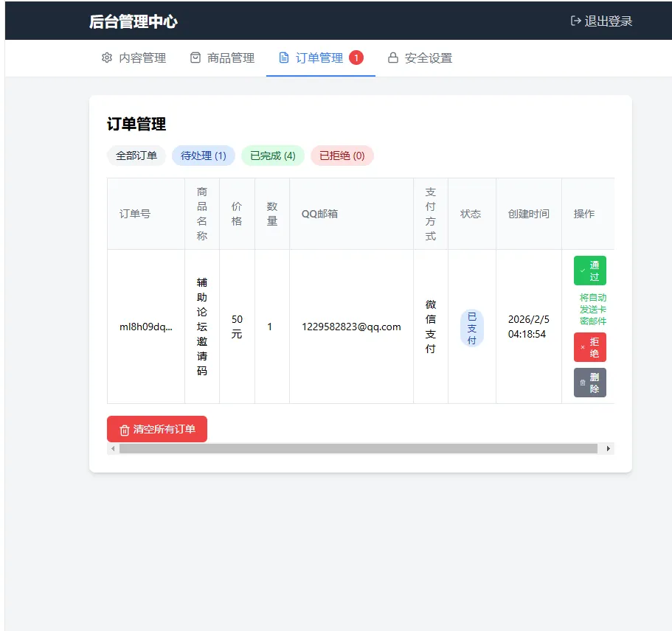Click the trash icon on 清空所有订单 button
The height and width of the screenshot is (631, 672).
pos(125,429)
